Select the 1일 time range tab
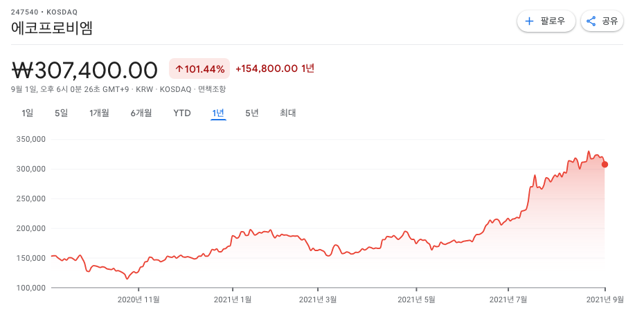The height and width of the screenshot is (312, 644). [x=27, y=113]
